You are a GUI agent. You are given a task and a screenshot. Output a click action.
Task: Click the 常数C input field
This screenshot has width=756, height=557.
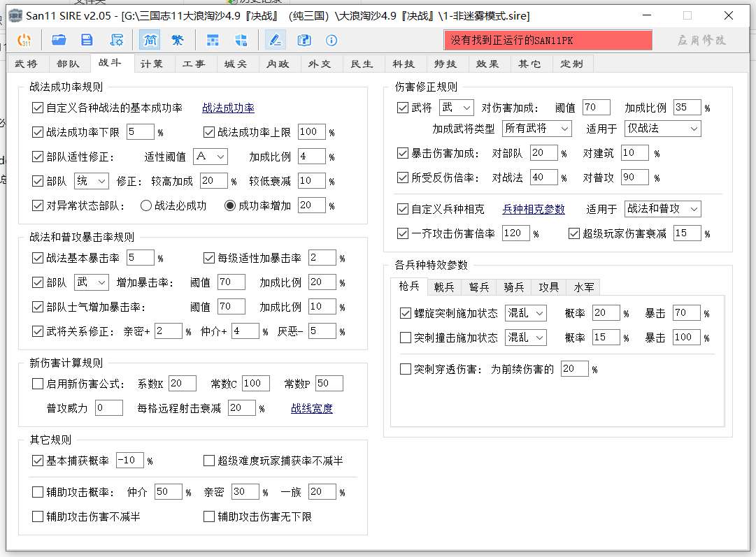pyautogui.click(x=255, y=383)
